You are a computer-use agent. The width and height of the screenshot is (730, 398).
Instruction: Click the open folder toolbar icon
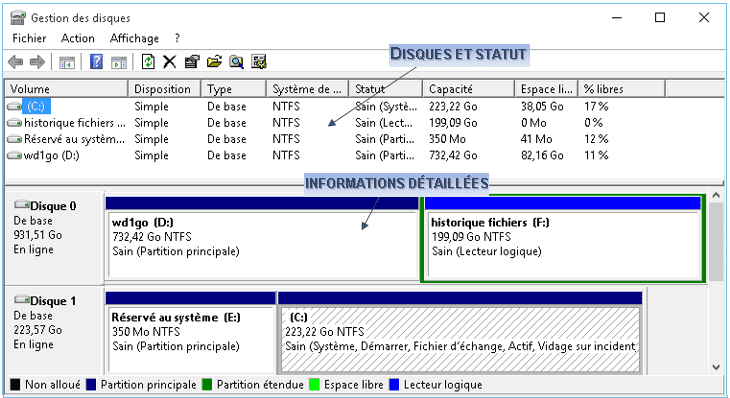[x=214, y=61]
